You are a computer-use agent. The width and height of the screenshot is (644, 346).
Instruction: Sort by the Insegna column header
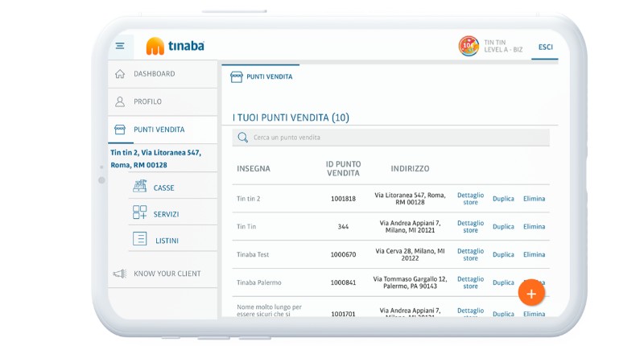point(254,169)
